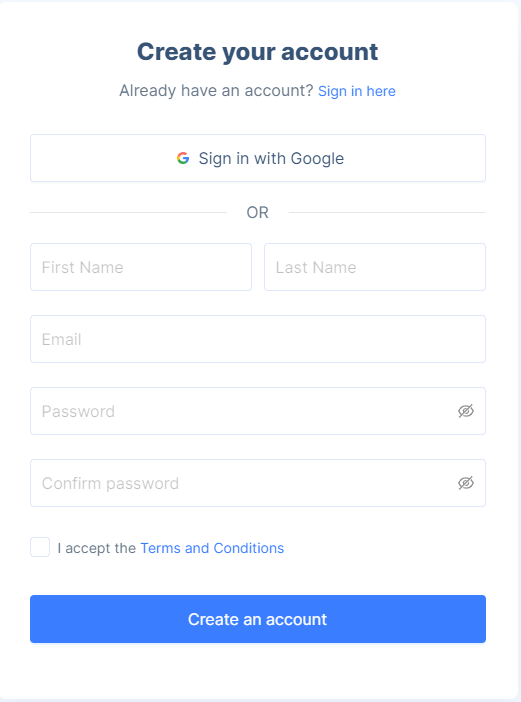The width and height of the screenshot is (521, 702).
Task: Open the Sign in here link
Action: point(357,91)
